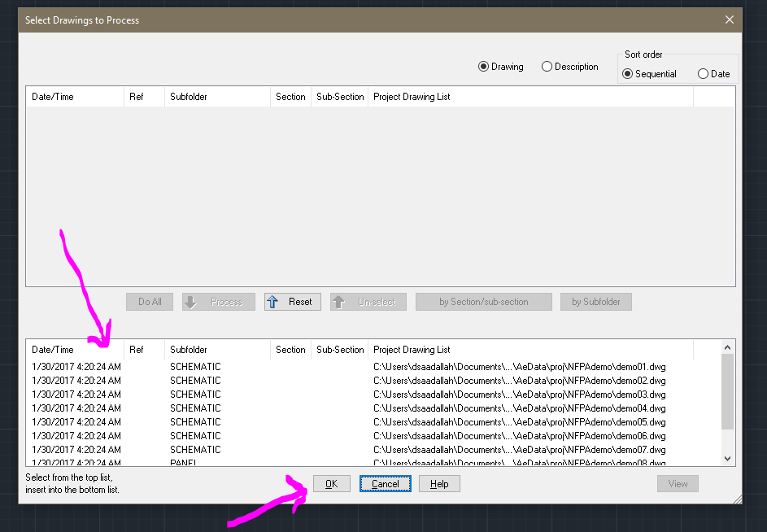Click the Date/Time column header
This screenshot has height=532, width=767.
click(x=53, y=349)
